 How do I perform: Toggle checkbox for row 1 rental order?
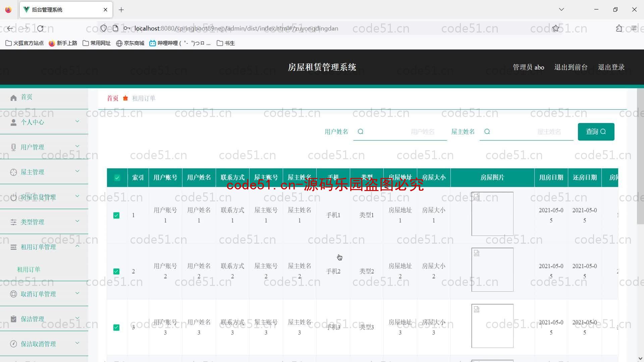click(x=116, y=215)
